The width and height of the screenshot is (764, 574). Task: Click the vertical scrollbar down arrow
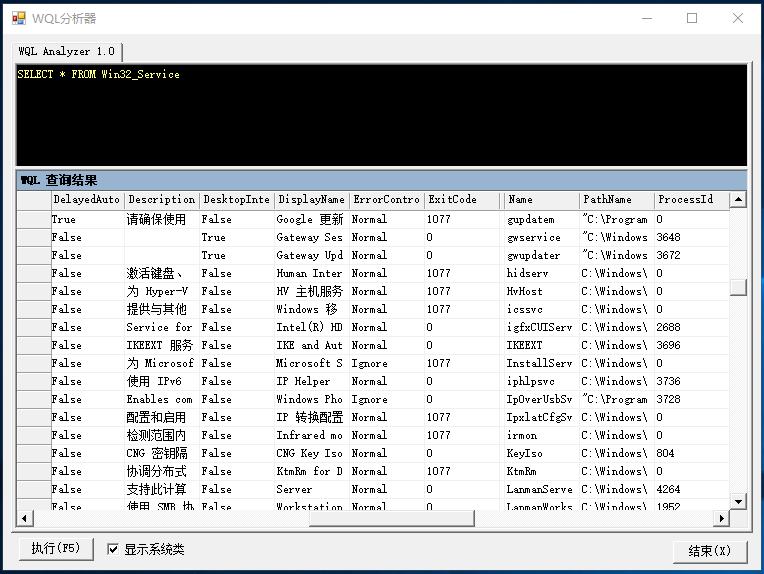click(738, 501)
